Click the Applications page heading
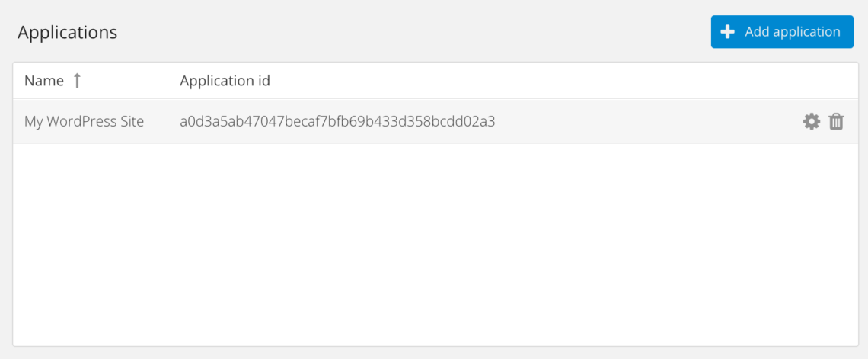This screenshot has height=359, width=868. coord(67,32)
